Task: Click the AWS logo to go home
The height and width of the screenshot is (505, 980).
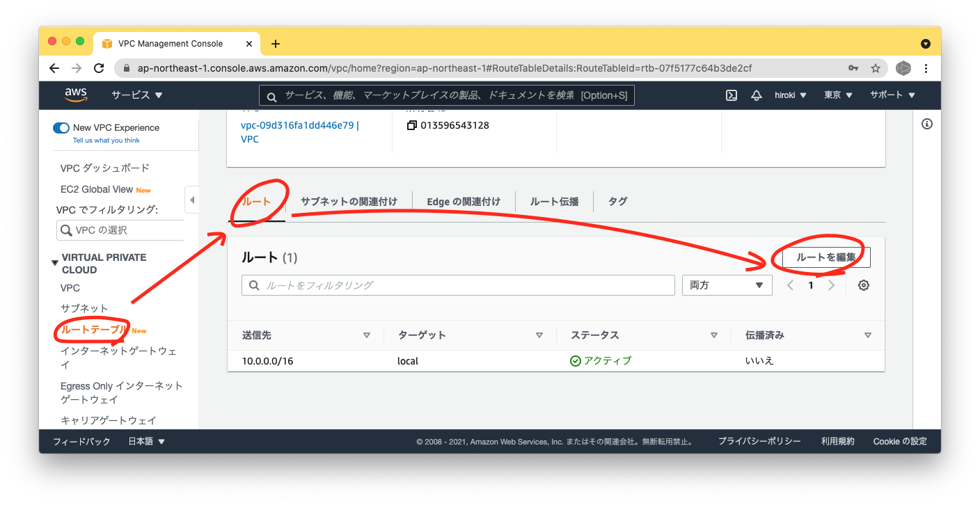Action: point(76,95)
